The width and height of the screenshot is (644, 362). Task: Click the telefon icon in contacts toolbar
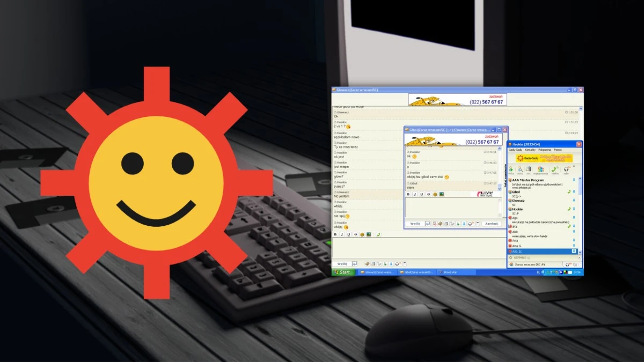tap(554, 169)
